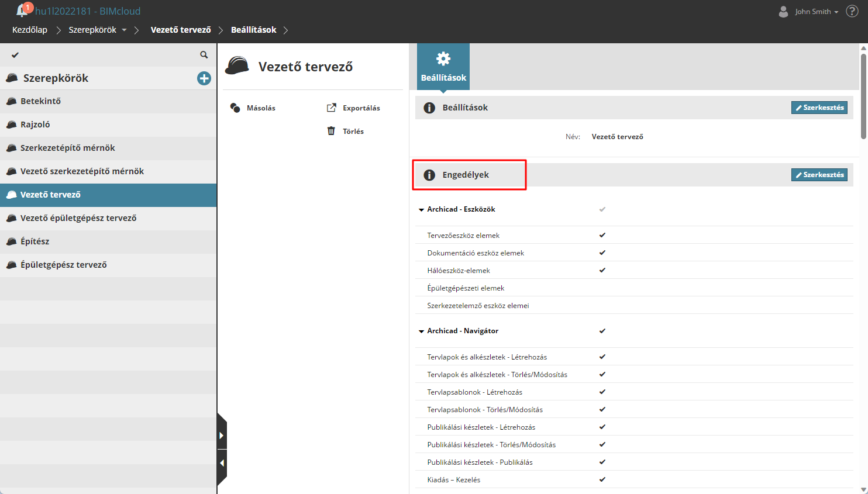Collapse the Archicad - Navigátor section
868x494 pixels.
pyautogui.click(x=421, y=331)
